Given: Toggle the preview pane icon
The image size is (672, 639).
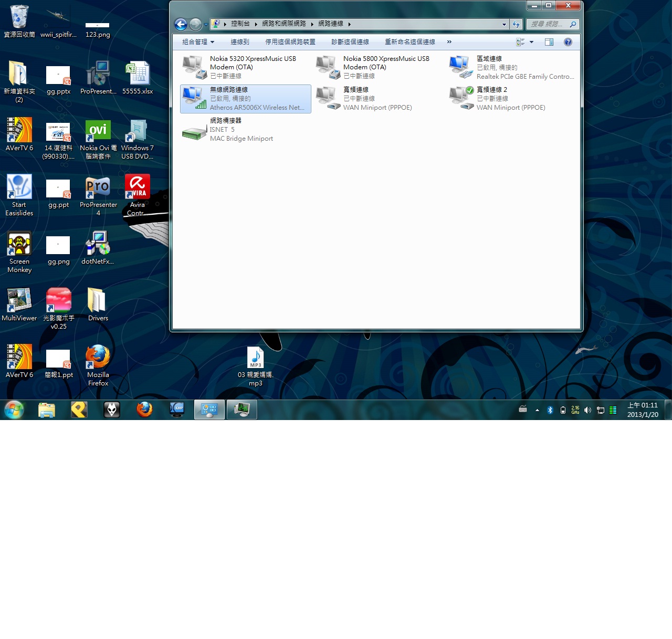Looking at the screenshot, I should point(549,42).
